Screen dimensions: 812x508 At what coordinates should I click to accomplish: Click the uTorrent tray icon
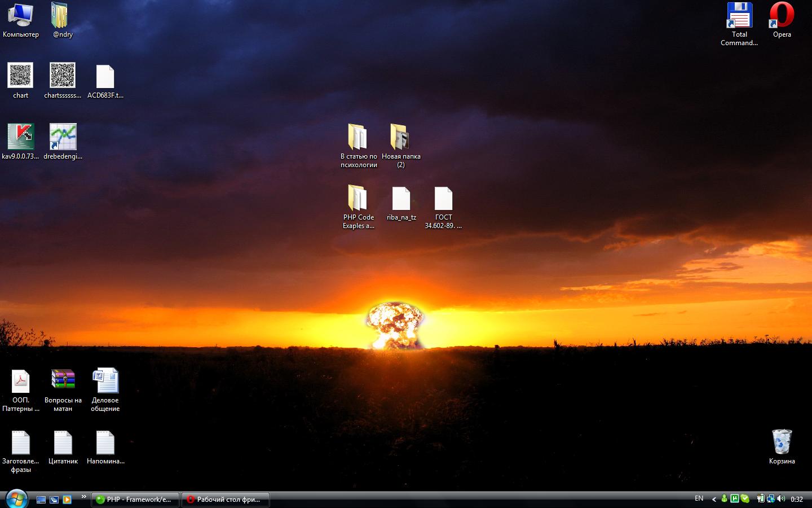coord(734,498)
